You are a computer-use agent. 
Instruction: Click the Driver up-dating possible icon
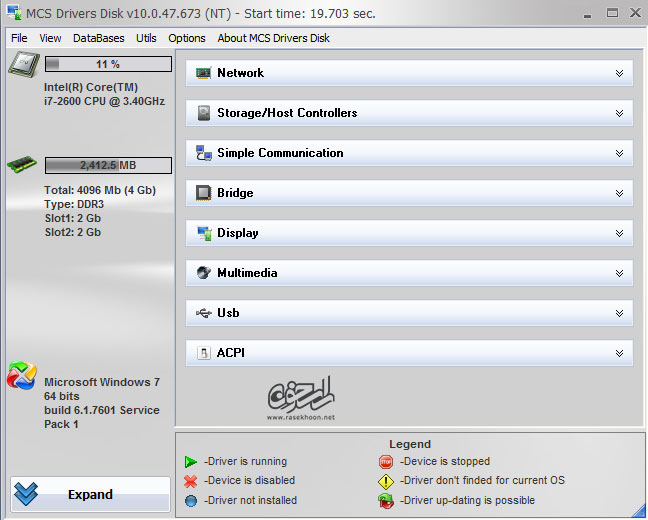point(386,501)
